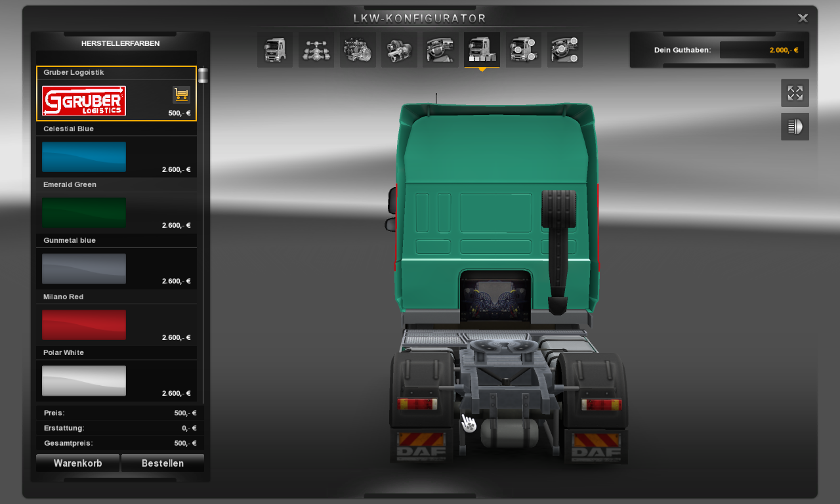This screenshot has width=840, height=504.
Task: Toggle the truck headlights preview
Action: (795, 127)
